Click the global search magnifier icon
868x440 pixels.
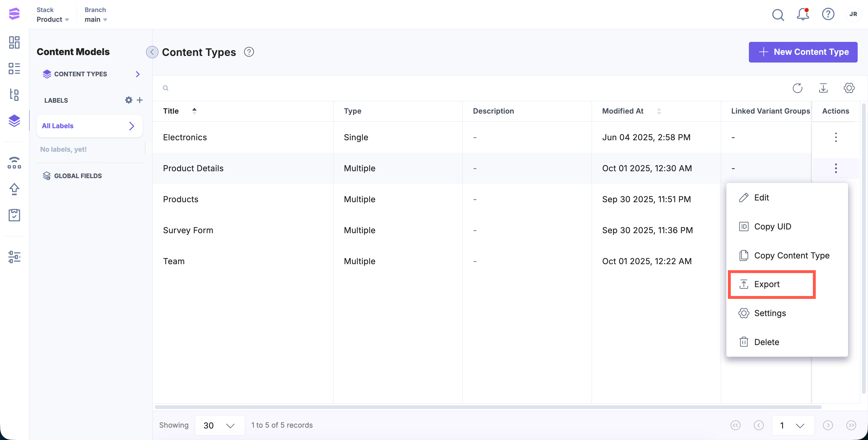click(778, 14)
